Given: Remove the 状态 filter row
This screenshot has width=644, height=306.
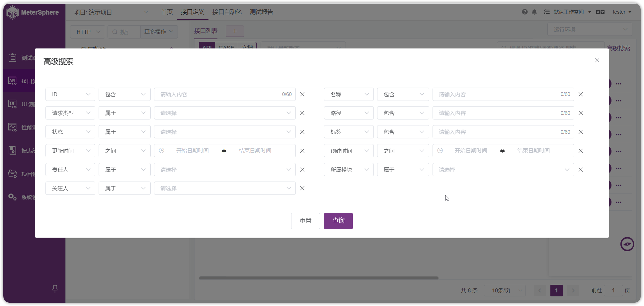Looking at the screenshot, I should pos(302,132).
